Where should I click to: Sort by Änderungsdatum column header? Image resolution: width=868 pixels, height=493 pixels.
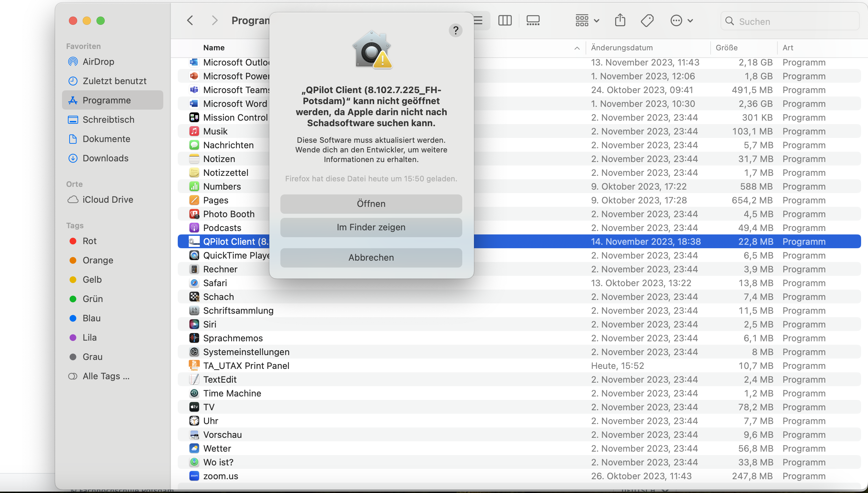coord(622,48)
